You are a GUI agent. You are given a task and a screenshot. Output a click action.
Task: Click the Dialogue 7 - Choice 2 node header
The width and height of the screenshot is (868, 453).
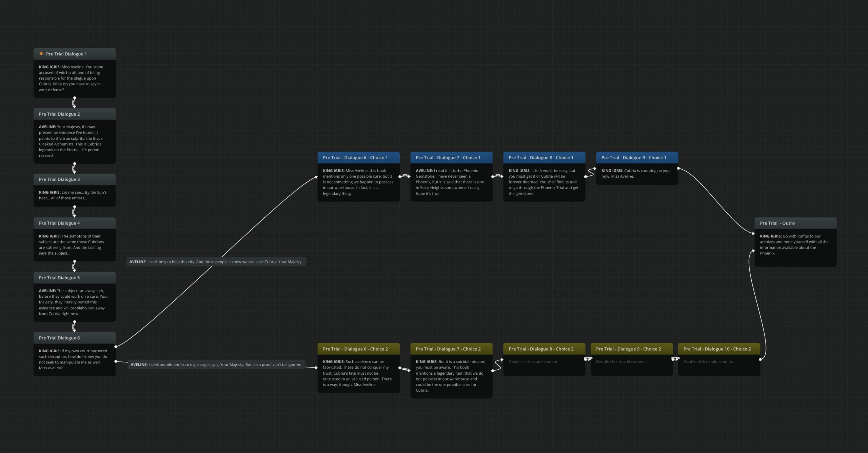(x=451, y=349)
